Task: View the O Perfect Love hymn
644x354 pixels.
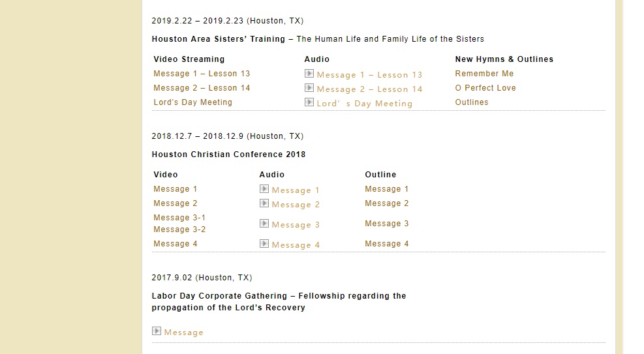Action: (485, 88)
